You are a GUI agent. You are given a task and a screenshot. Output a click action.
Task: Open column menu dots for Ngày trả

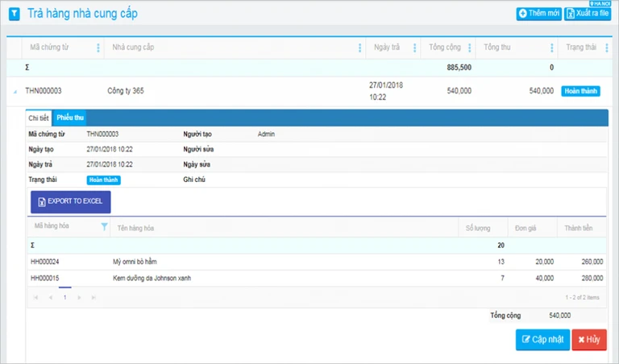coord(414,48)
